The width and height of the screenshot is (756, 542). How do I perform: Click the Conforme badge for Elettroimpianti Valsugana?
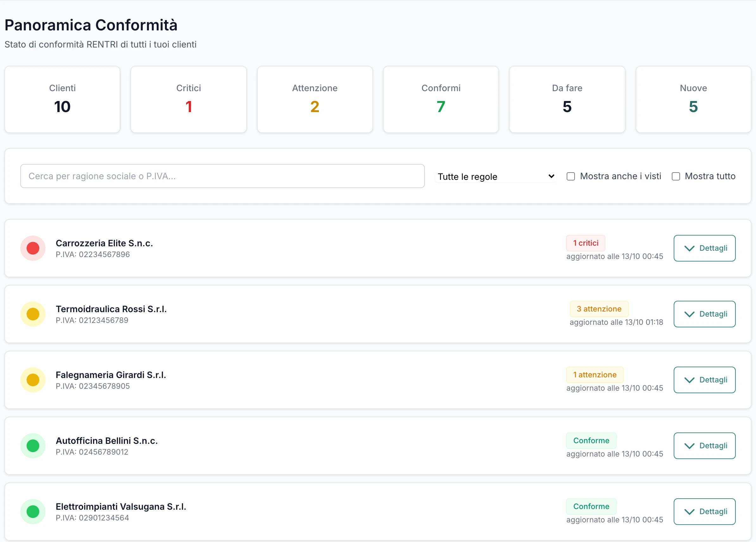[591, 506]
